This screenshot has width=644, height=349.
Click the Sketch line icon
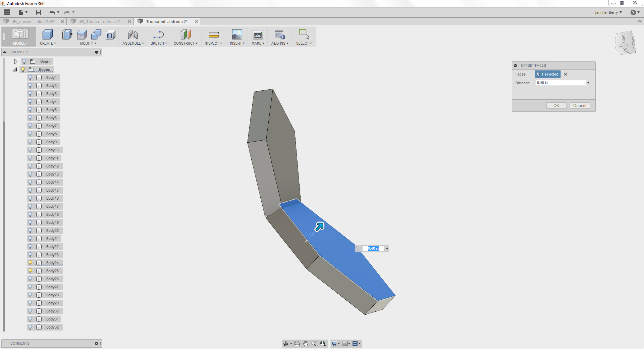(158, 35)
